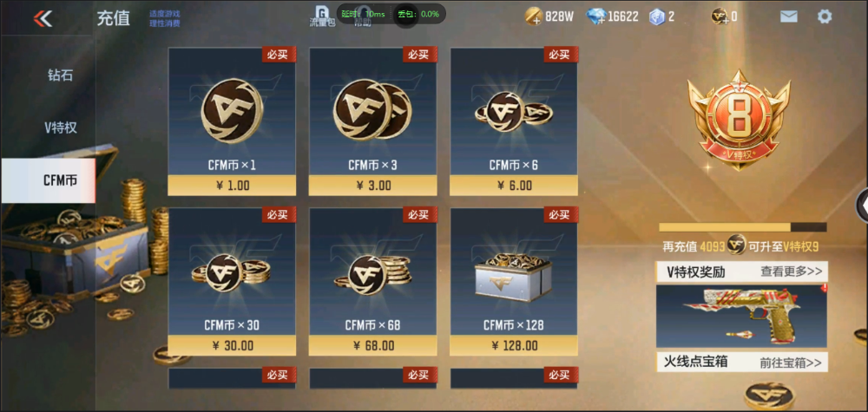Tap the diamond currency add icon
Image resolution: width=868 pixels, height=412 pixels.
tap(595, 16)
